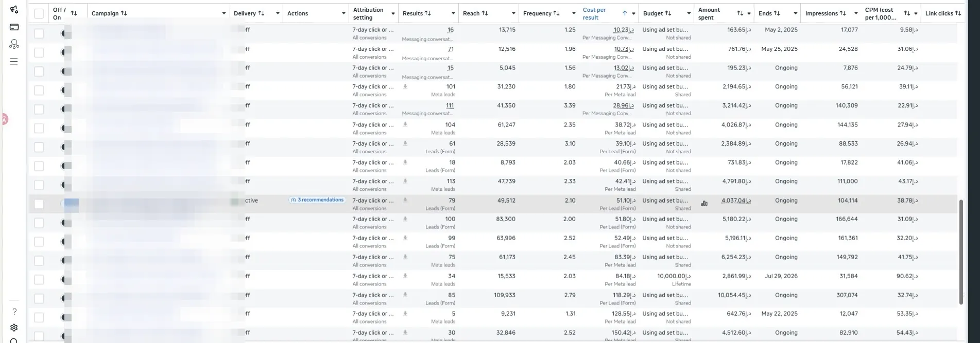Click the sort arrows beside Results
The width and height of the screenshot is (980, 343).
pos(428,13)
